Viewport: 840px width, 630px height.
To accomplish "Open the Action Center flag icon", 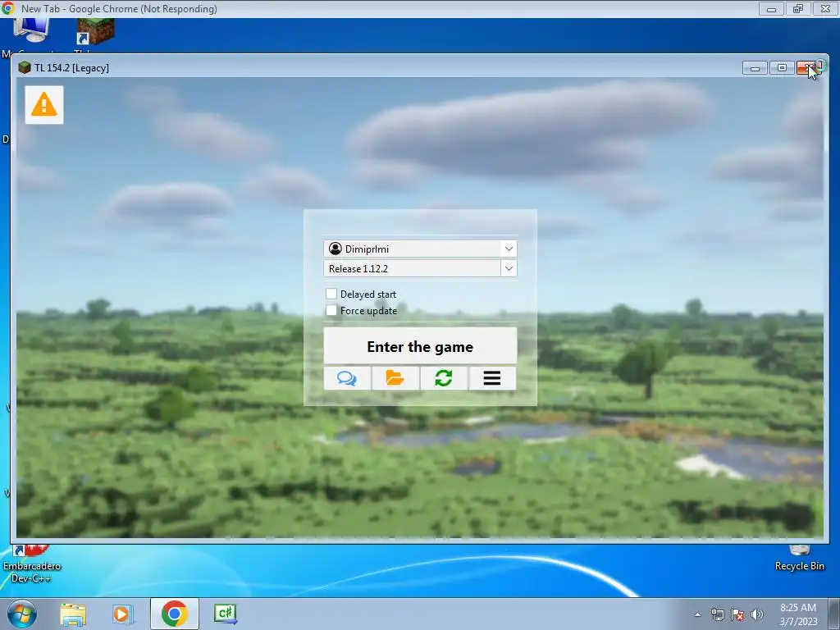I will pyautogui.click(x=737, y=614).
